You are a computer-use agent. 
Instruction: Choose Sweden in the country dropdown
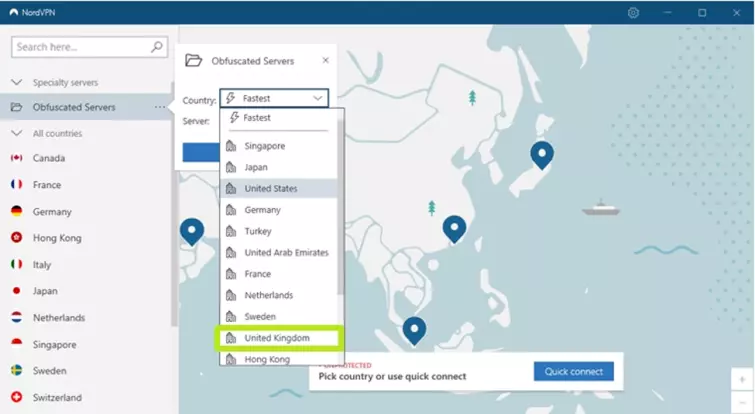pyautogui.click(x=278, y=316)
